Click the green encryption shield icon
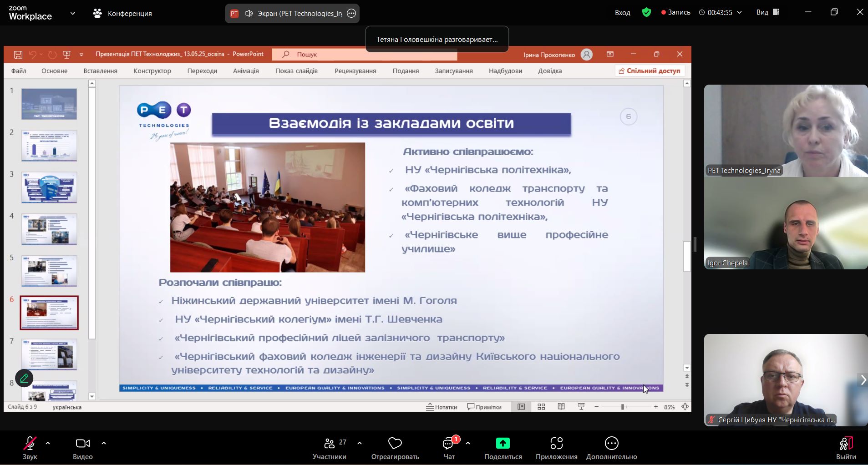 646,12
